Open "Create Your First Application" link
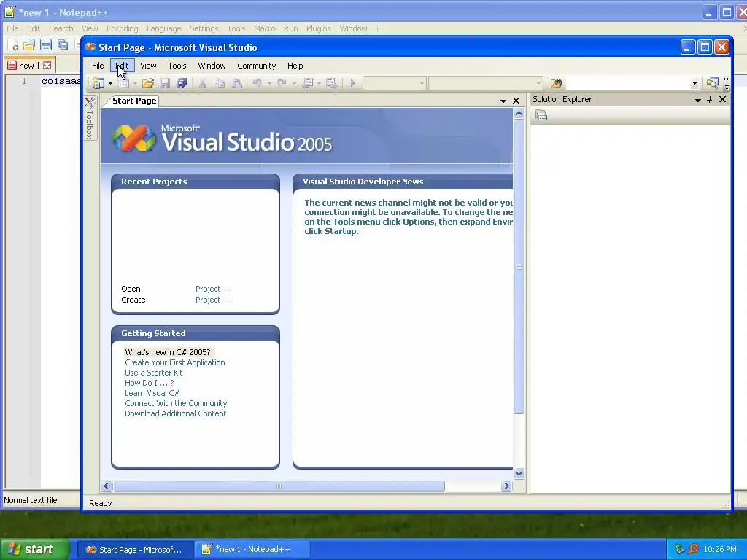This screenshot has width=747, height=560. point(175,362)
